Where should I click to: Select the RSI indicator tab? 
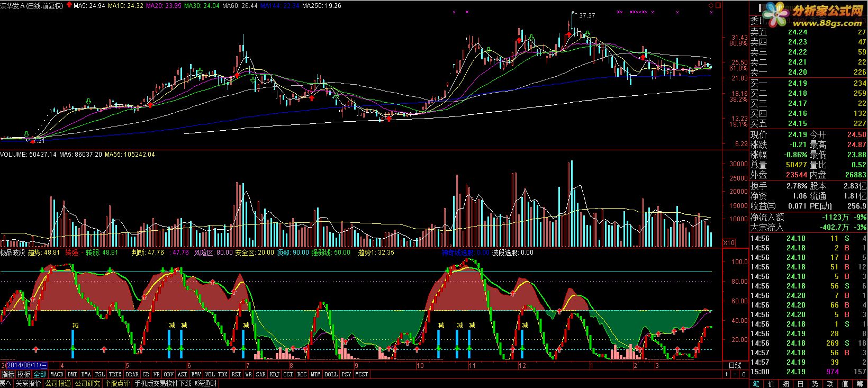coord(236,374)
